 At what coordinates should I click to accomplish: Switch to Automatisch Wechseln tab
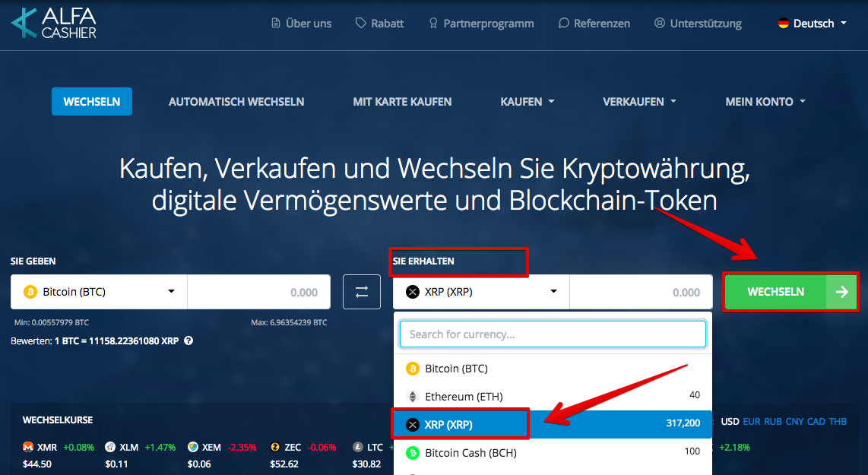pyautogui.click(x=236, y=102)
